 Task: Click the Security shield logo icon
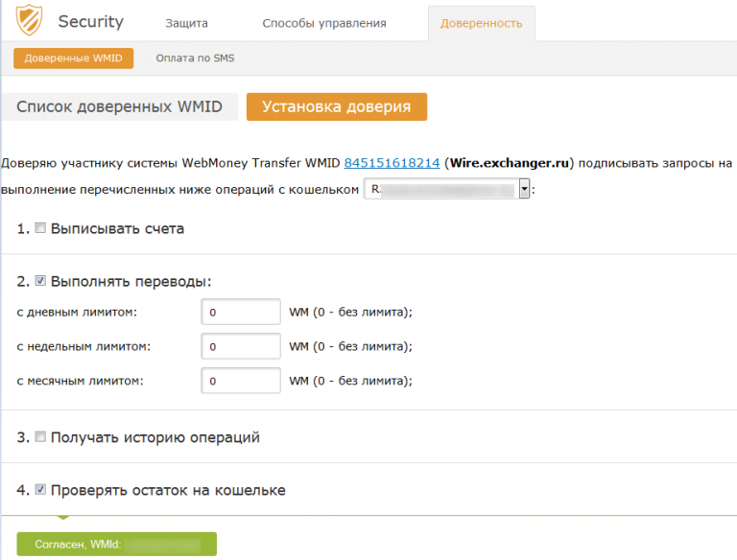tap(29, 21)
